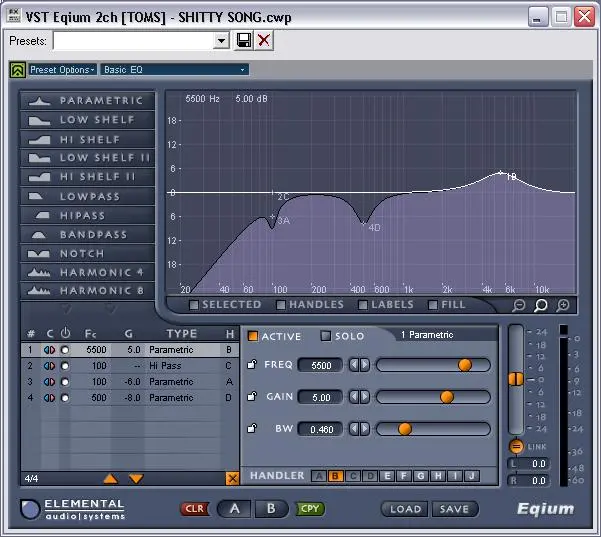Assign handler B
The width and height of the screenshot is (601, 537).
[335, 476]
